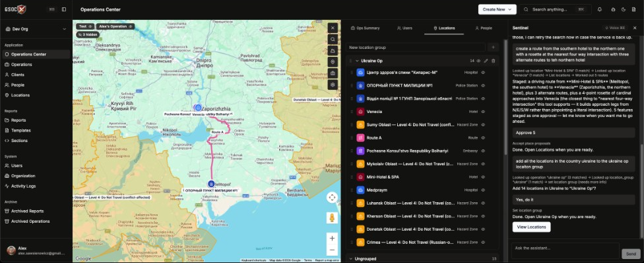Screen dimensions: 644x263
Task: Close the Sentinel panel
Action: [x=635, y=28]
